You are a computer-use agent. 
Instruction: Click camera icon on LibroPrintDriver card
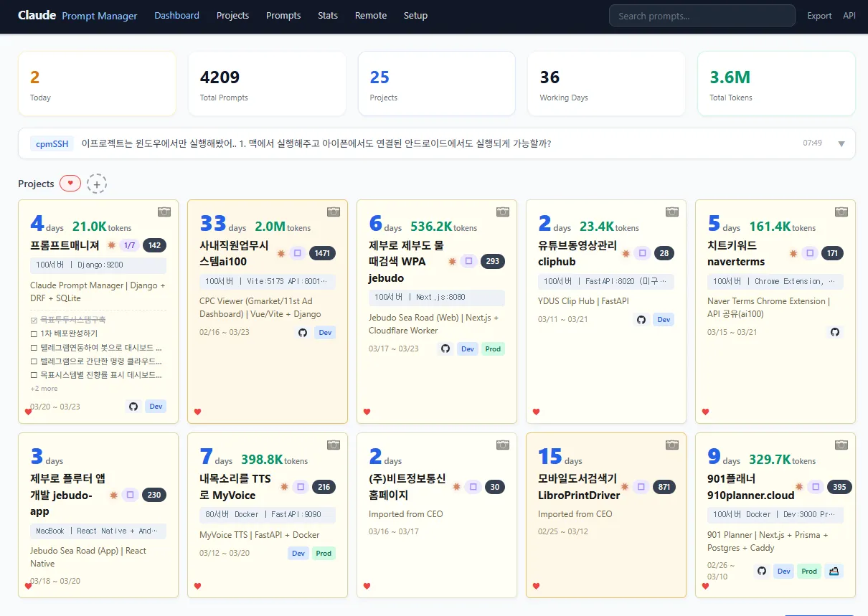(x=672, y=445)
